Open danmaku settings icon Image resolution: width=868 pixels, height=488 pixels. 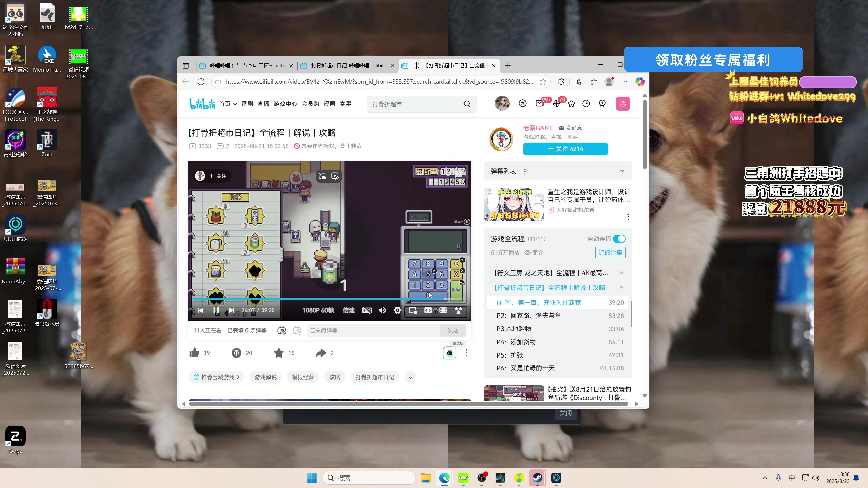[x=297, y=330]
